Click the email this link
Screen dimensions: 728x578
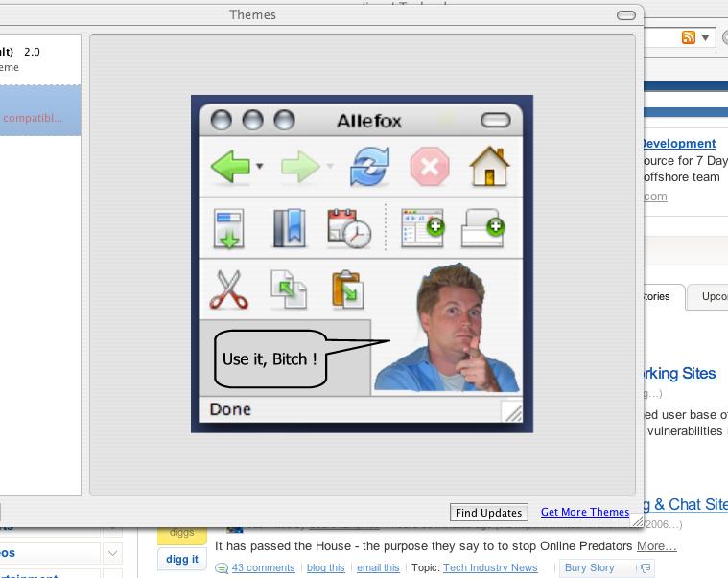point(378,567)
